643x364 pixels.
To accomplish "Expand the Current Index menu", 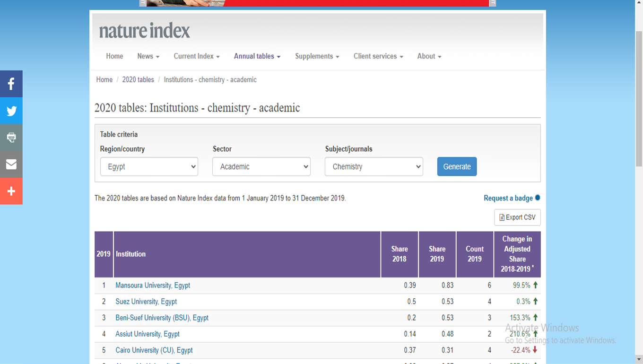I will pyautogui.click(x=197, y=56).
